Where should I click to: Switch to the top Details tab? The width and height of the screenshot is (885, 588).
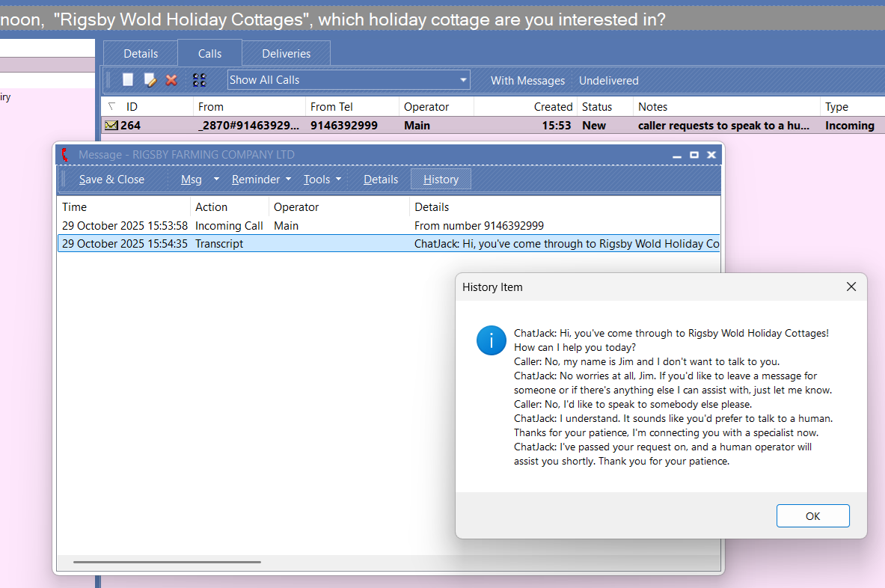[x=141, y=54]
